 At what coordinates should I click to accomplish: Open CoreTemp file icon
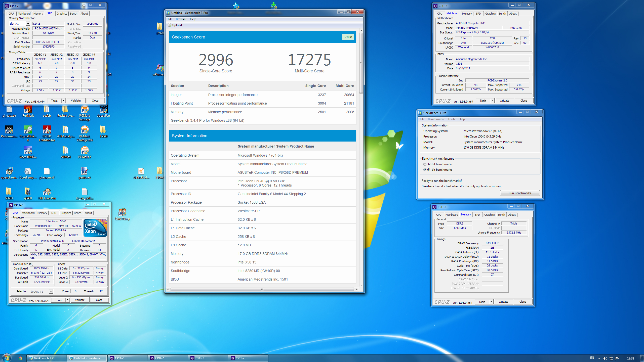click(28, 173)
